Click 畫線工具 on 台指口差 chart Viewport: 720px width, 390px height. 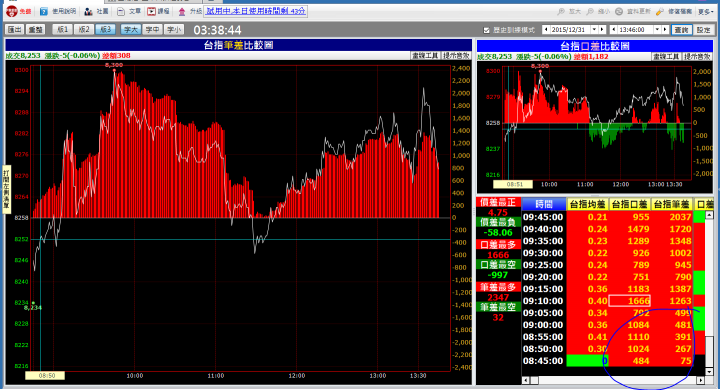pos(666,57)
